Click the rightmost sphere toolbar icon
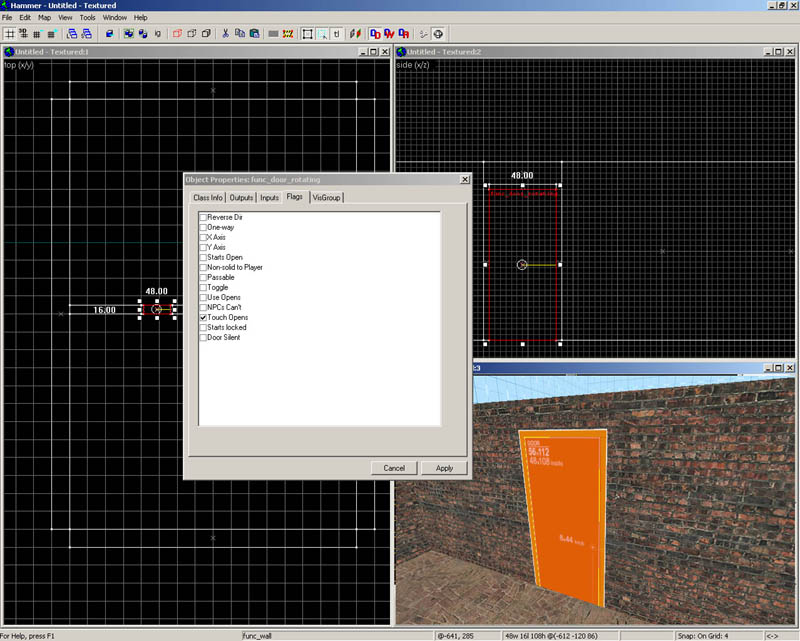 (438, 33)
